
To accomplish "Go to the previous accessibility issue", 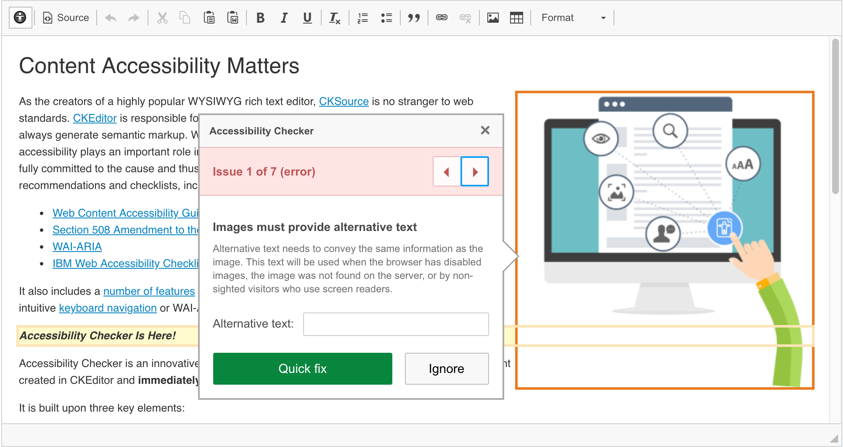I will click(x=446, y=172).
